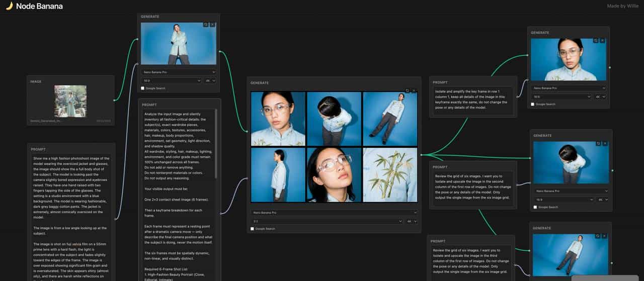Image resolution: width=644 pixels, height=281 pixels.
Task: Regenerate the six-frame contact sheet image
Action: pyautogui.click(x=407, y=91)
